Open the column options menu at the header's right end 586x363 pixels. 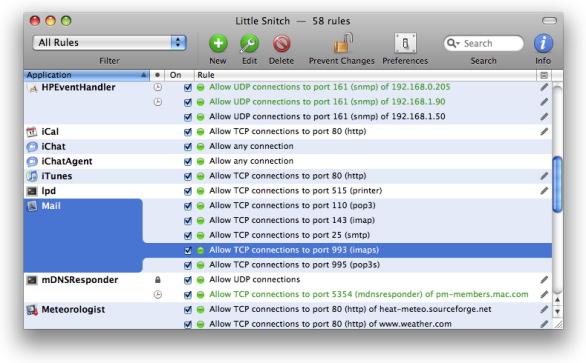tap(544, 75)
